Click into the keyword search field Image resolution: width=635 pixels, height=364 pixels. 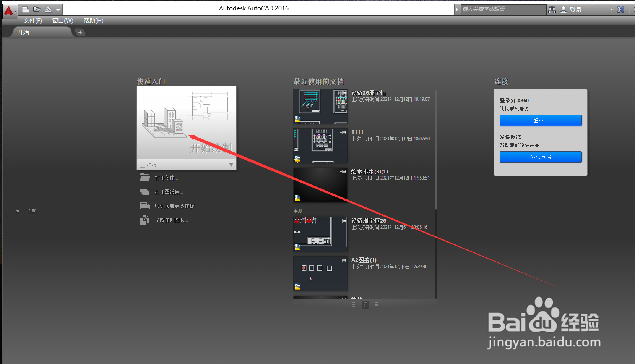pos(503,9)
